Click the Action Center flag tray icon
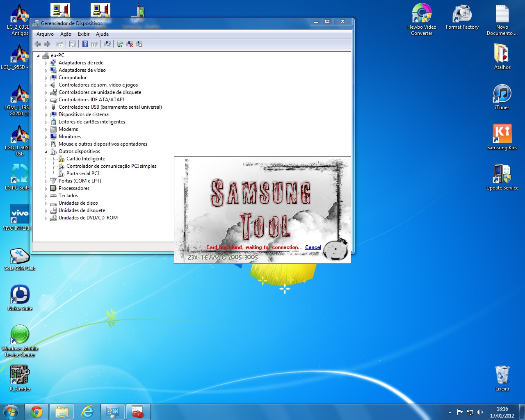 460,412
